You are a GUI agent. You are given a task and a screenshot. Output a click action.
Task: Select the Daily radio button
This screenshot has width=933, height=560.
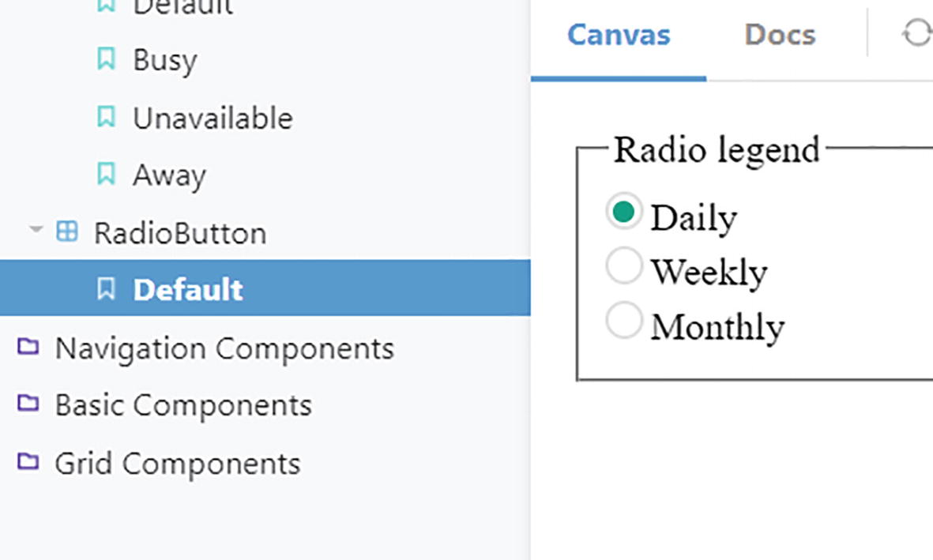(623, 212)
